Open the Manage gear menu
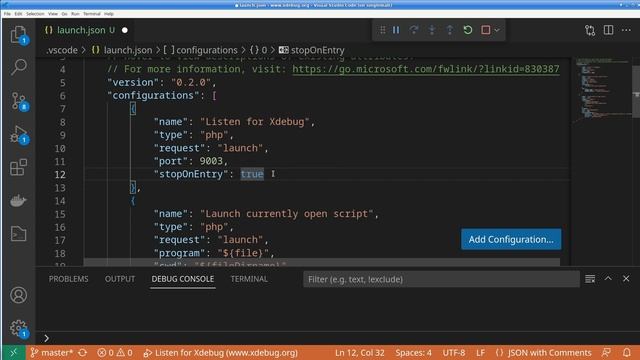The width and height of the screenshot is (640, 360). (18, 328)
